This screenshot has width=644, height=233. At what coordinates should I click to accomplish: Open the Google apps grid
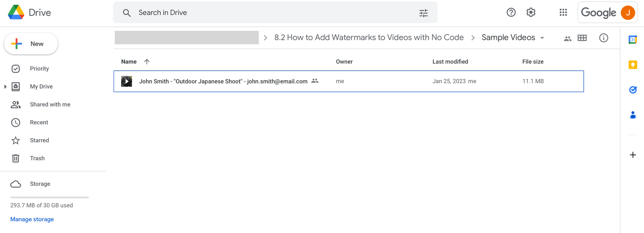563,13
